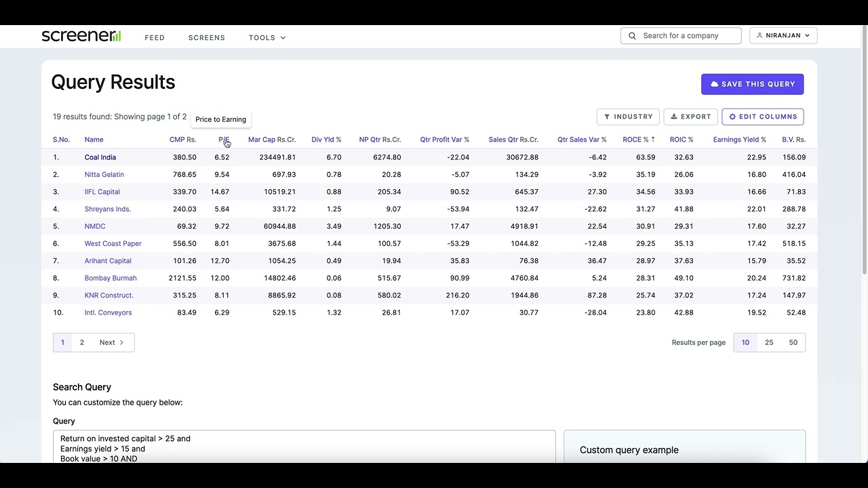Click the cloud icon in Save This Query

(714, 84)
